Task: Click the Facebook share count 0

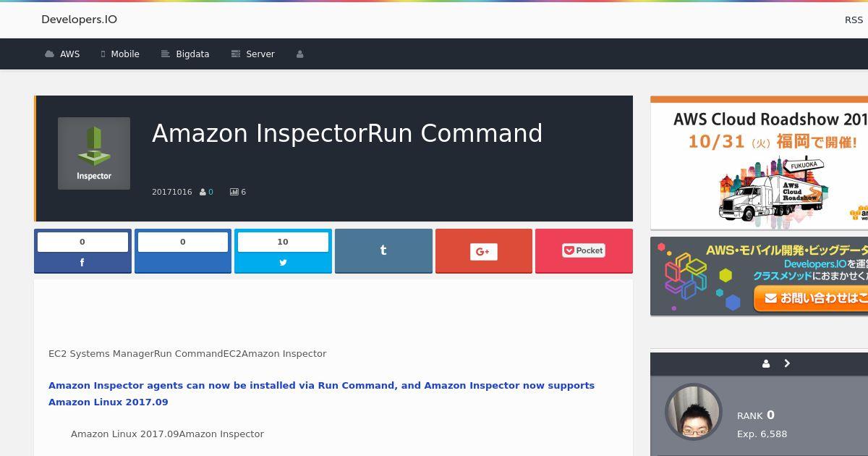Action: coord(82,242)
